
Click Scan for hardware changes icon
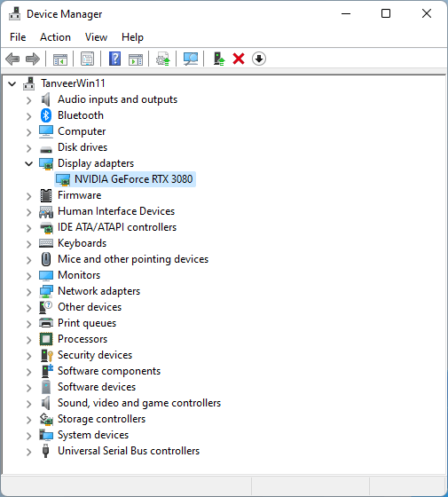[191, 59]
